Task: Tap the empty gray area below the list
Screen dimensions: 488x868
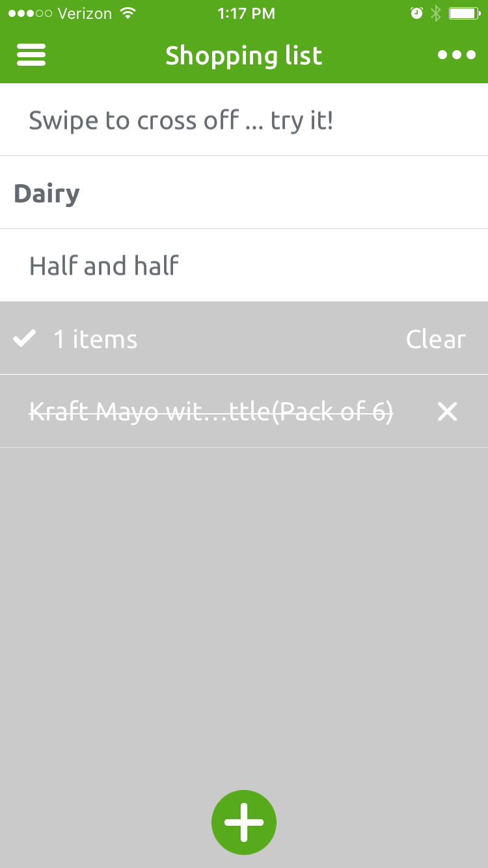Action: [244, 612]
